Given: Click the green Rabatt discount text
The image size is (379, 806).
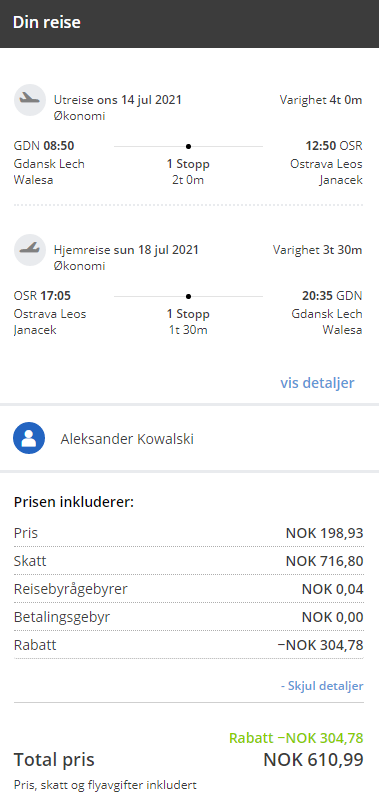Looking at the screenshot, I should point(296,738).
